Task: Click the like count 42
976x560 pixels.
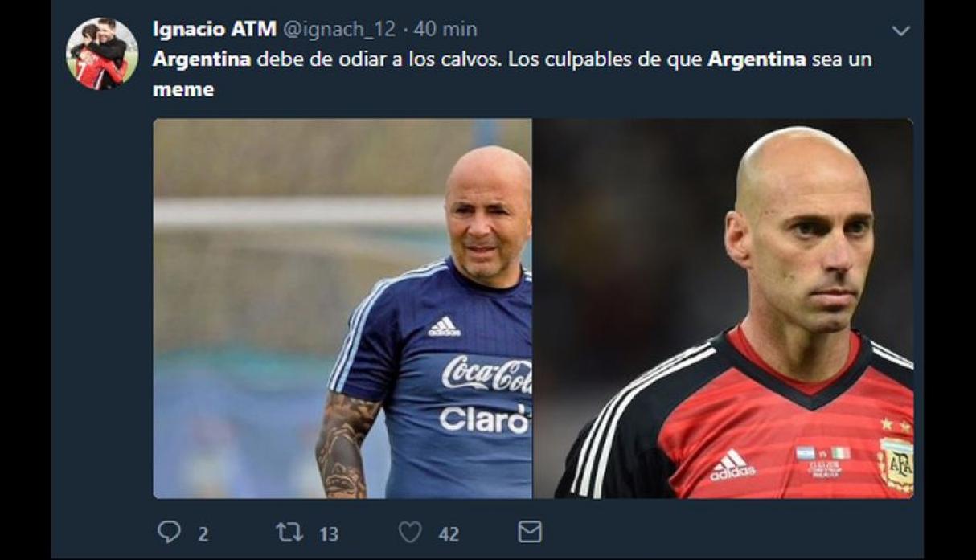Action: coord(449,534)
